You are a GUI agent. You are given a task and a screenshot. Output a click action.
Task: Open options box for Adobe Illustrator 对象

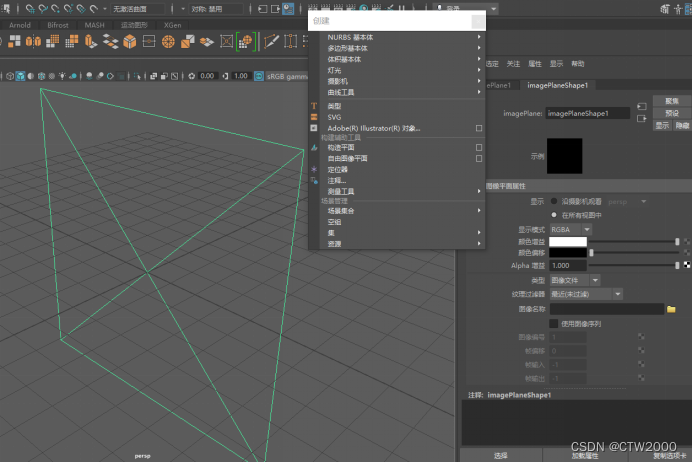tap(479, 128)
